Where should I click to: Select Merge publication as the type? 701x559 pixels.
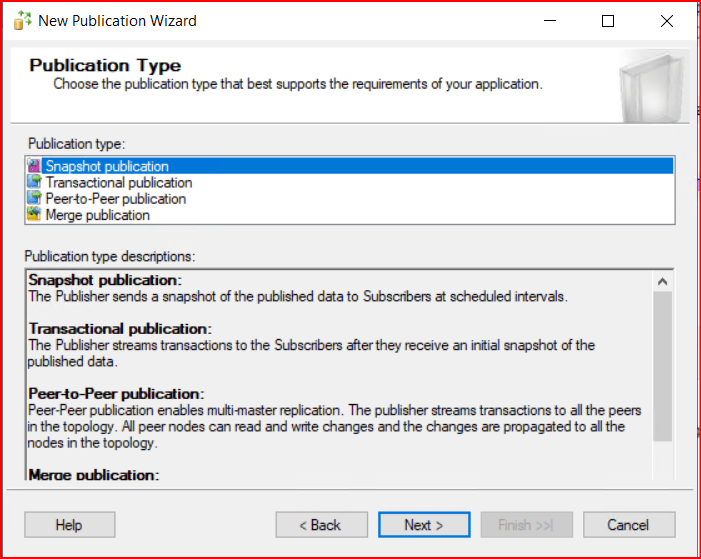tap(98, 215)
